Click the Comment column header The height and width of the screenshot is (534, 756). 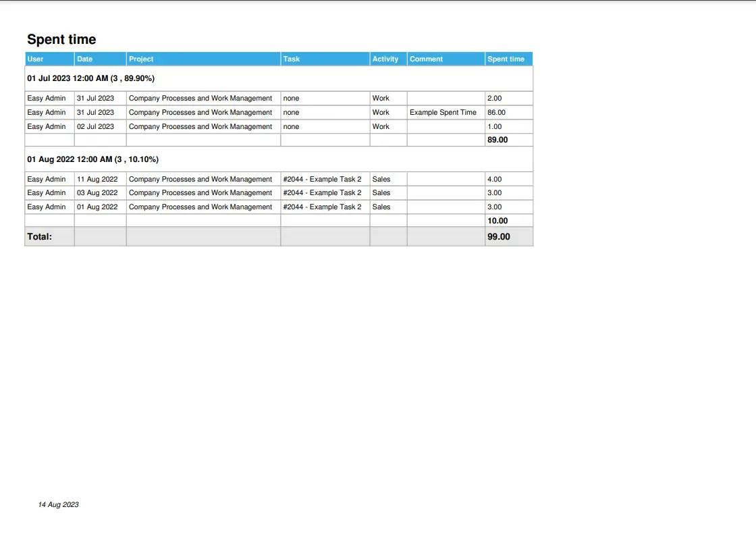[427, 59]
